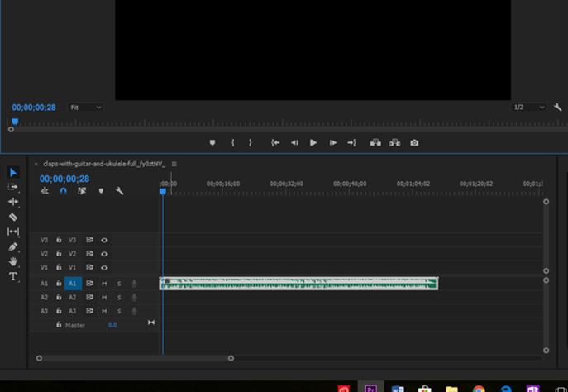Image resolution: width=568 pixels, height=392 pixels.
Task: Open Timeline Display Settings wrench
Action: point(120,191)
